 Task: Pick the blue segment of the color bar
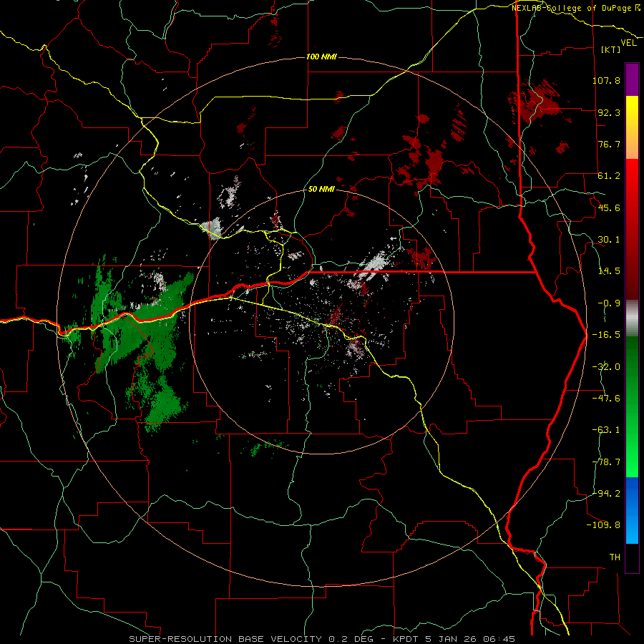(x=632, y=510)
